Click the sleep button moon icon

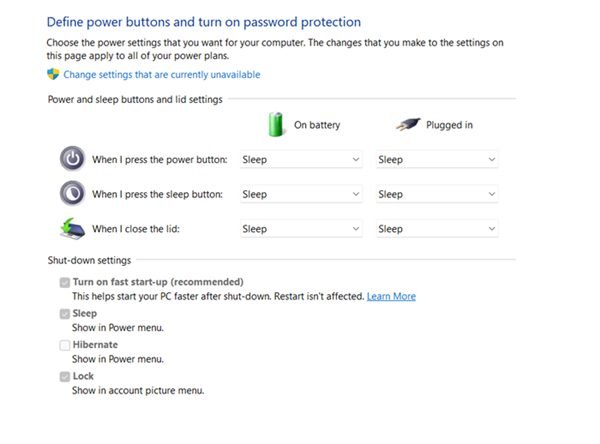[73, 193]
